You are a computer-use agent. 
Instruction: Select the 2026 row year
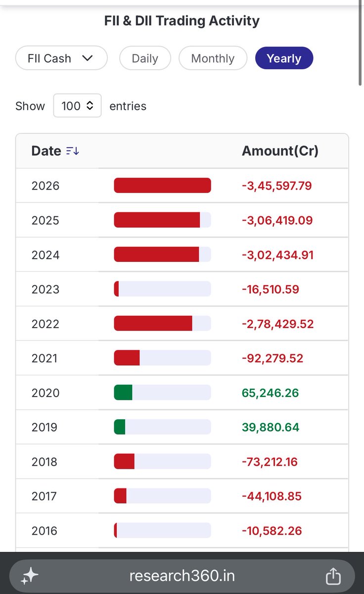pos(45,186)
